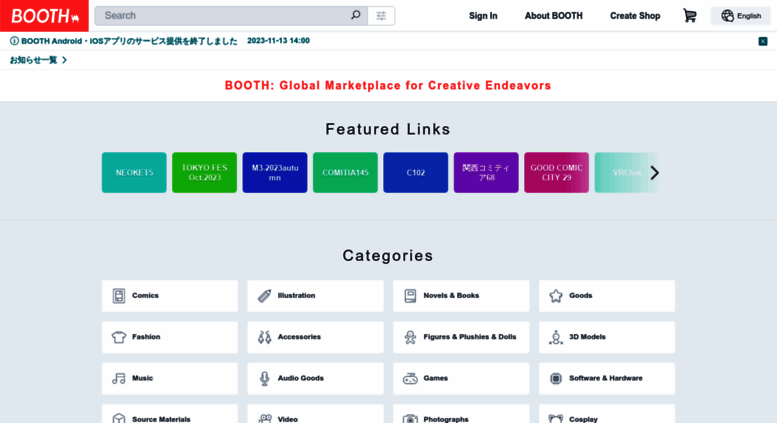The height and width of the screenshot is (423, 777).
Task: Open the search filter options icon
Action: (381, 16)
